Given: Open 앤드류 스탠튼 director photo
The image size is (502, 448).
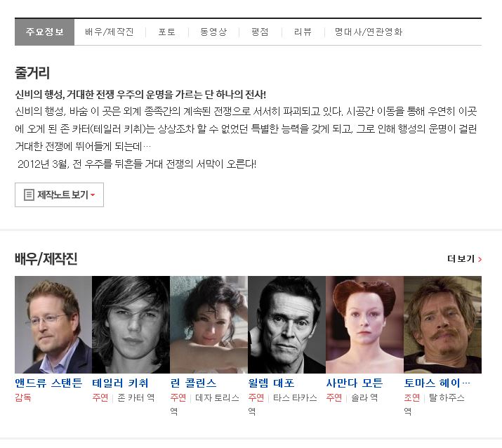Looking at the screenshot, I should tap(53, 324).
